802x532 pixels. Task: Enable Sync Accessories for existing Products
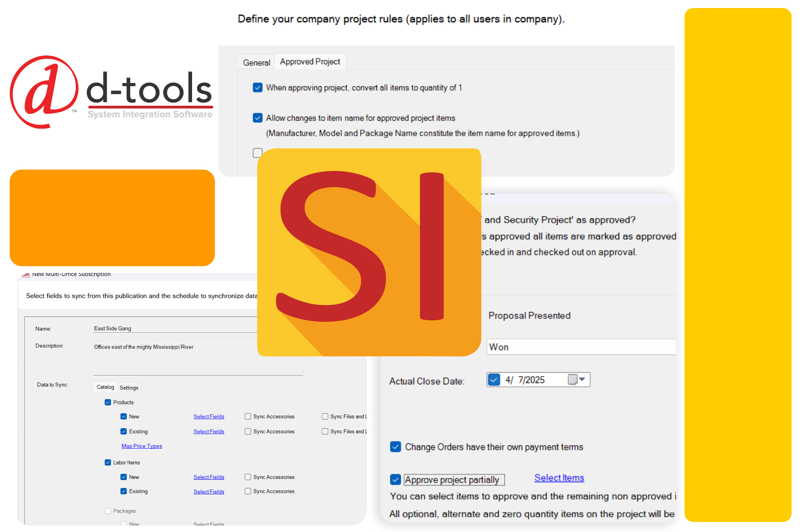(248, 431)
